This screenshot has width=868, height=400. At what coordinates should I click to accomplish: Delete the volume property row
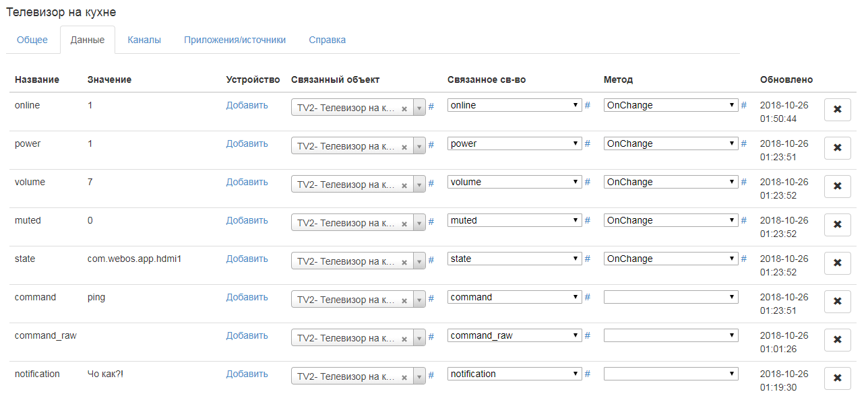pyautogui.click(x=837, y=186)
